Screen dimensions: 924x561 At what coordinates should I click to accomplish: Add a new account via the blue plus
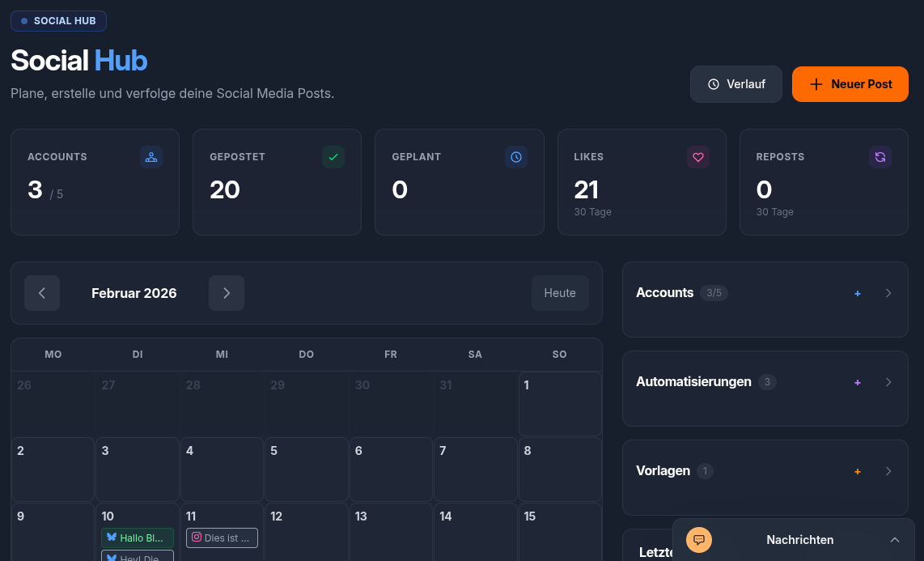[858, 294]
